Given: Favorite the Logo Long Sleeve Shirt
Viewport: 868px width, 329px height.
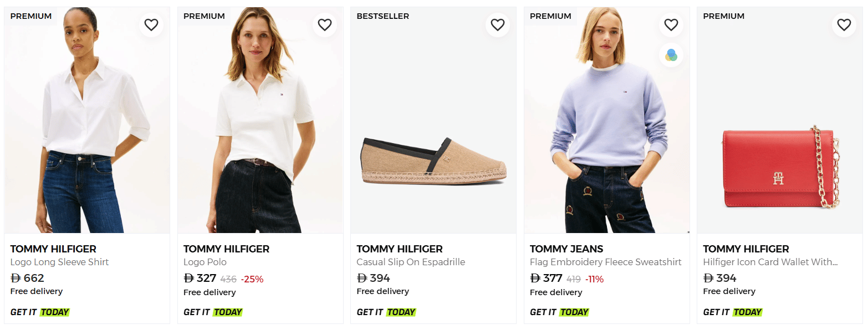Looking at the screenshot, I should 151,25.
